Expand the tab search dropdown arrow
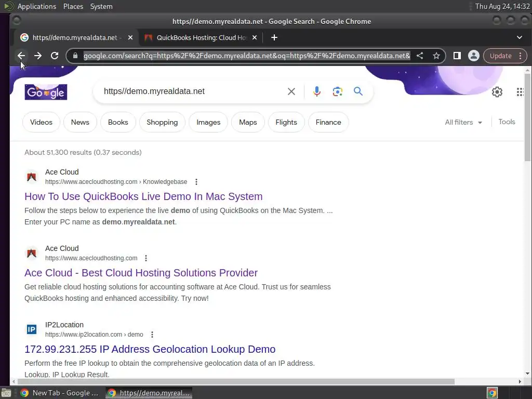Screen dimensions: 532x399 [x=519, y=37]
